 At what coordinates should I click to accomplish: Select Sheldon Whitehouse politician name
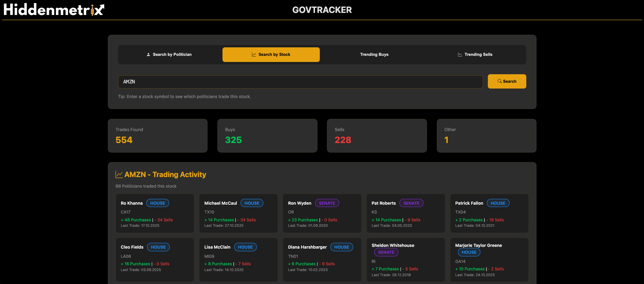point(393,246)
